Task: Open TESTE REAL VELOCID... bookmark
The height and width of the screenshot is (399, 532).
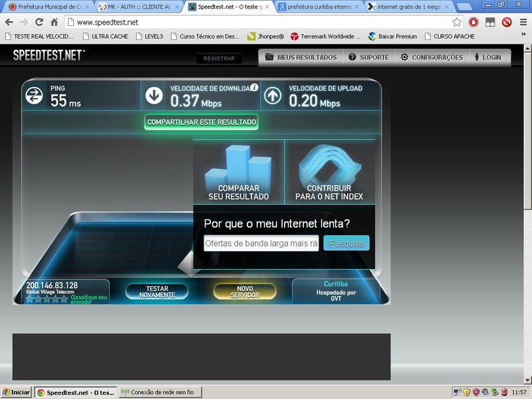Action: (39, 36)
